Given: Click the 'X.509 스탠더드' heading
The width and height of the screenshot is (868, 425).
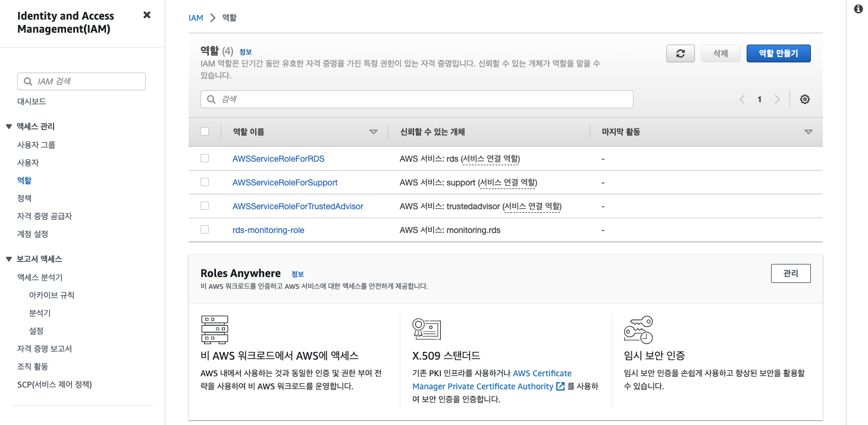Looking at the screenshot, I should coord(446,356).
